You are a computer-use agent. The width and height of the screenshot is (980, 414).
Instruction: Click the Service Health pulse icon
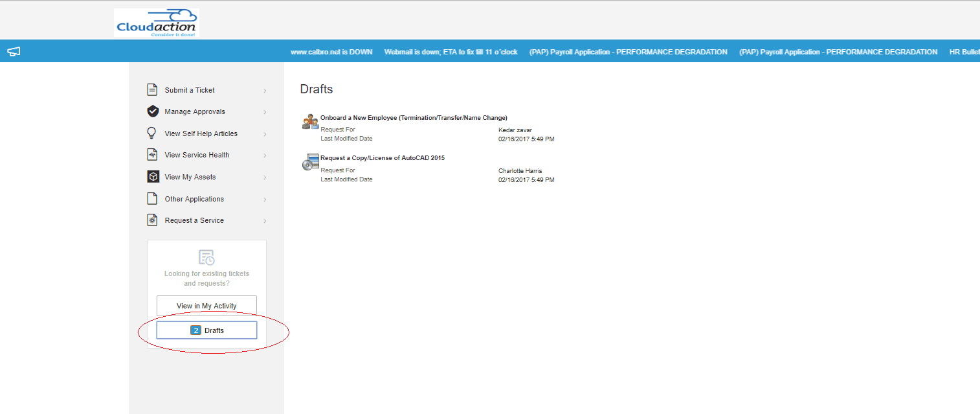click(153, 155)
